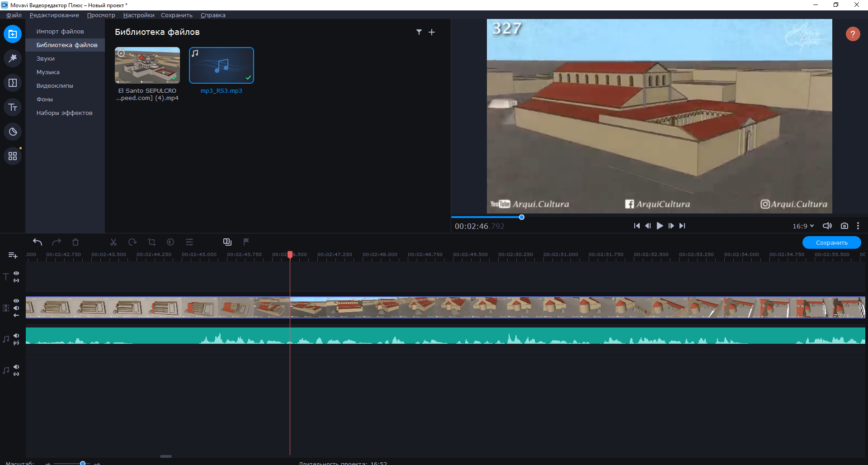Go to the Видеоклипы category
Image resolution: width=868 pixels, height=465 pixels.
click(x=65, y=85)
